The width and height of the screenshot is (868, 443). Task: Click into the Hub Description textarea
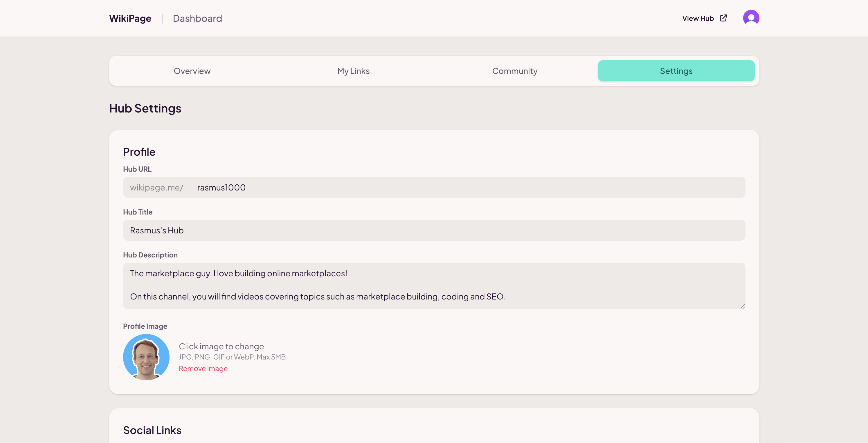tap(434, 285)
